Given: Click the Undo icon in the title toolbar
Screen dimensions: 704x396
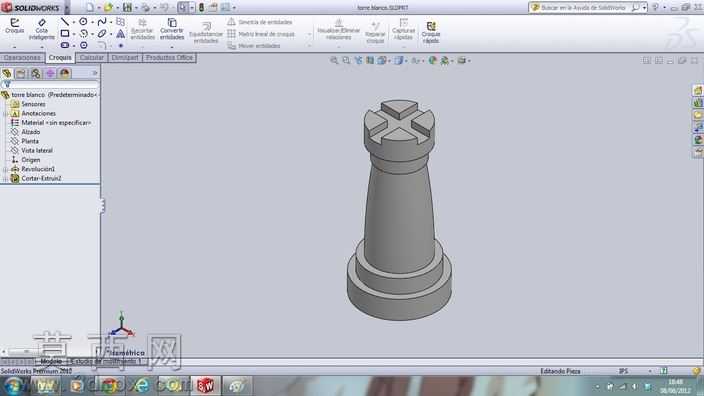Looking at the screenshot, I should coord(164,7).
